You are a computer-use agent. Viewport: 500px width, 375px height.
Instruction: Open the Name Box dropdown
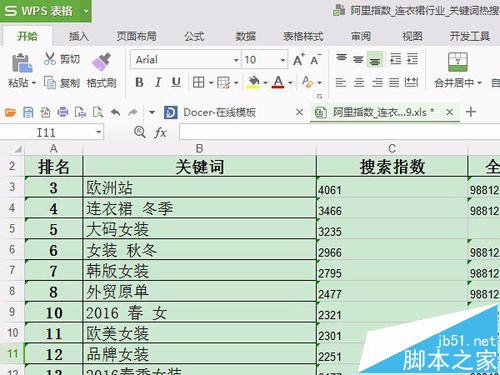point(99,132)
